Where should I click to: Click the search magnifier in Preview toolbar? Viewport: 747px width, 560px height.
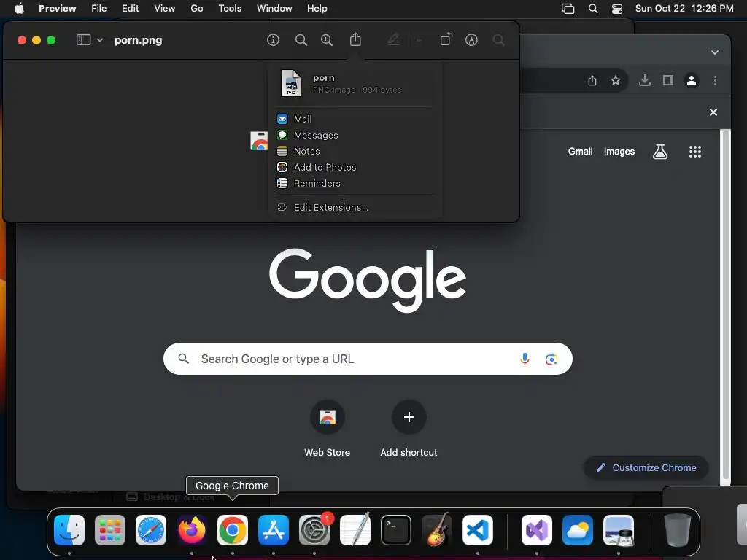(x=499, y=40)
